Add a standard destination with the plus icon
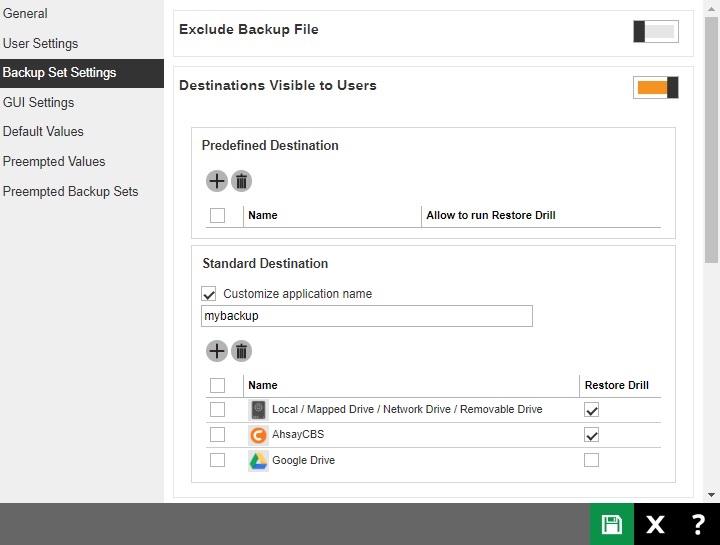720x545 pixels. (217, 351)
